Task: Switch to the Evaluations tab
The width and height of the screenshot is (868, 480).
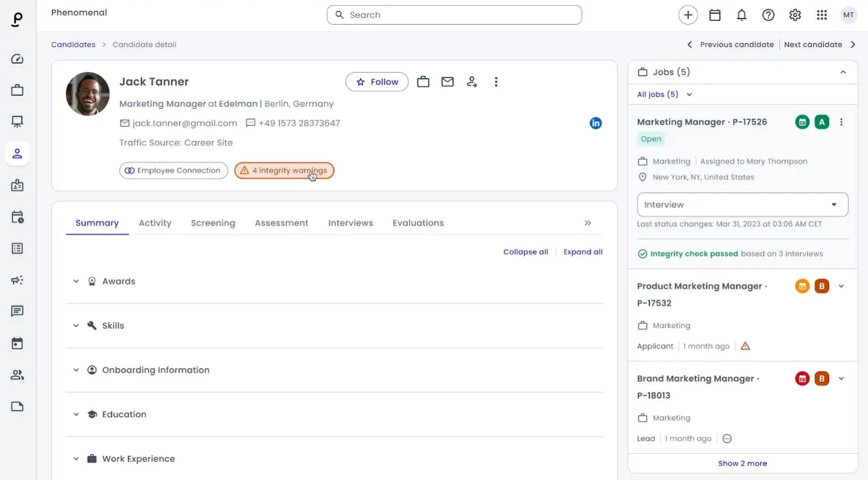Action: (418, 223)
